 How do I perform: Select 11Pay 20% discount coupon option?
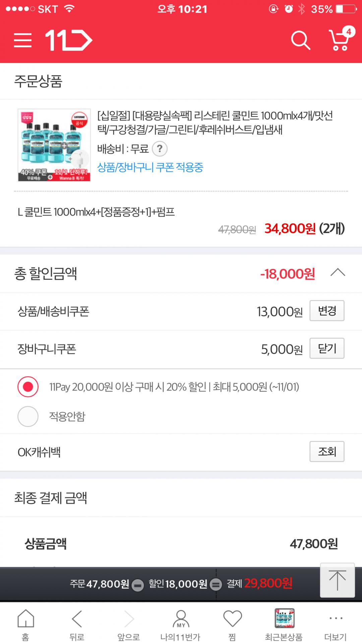point(28,387)
